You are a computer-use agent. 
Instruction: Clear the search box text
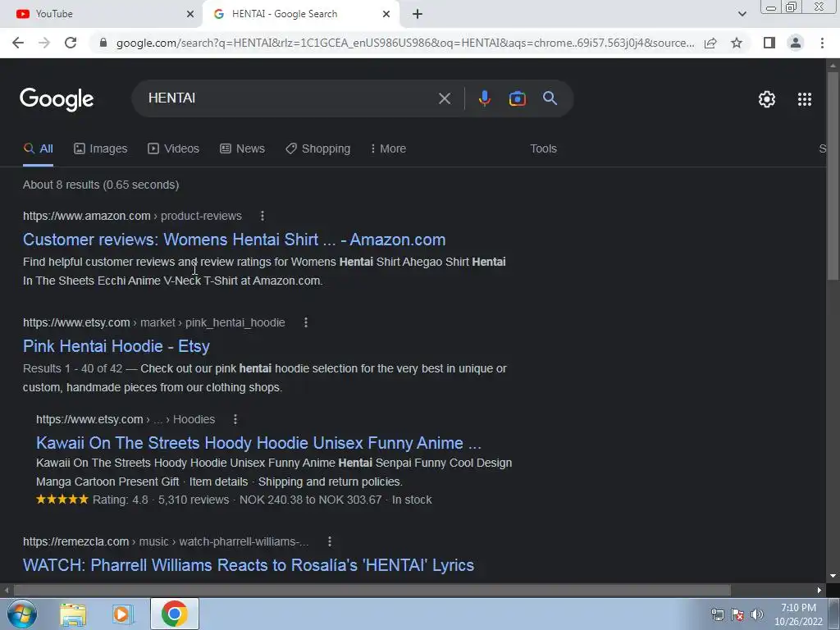[x=444, y=98]
